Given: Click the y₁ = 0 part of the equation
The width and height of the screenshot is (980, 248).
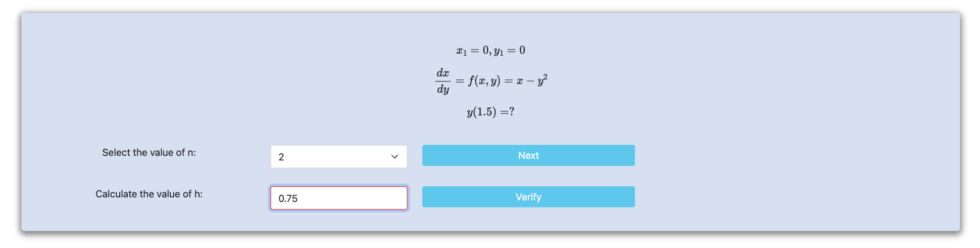Looking at the screenshot, I should (510, 51).
